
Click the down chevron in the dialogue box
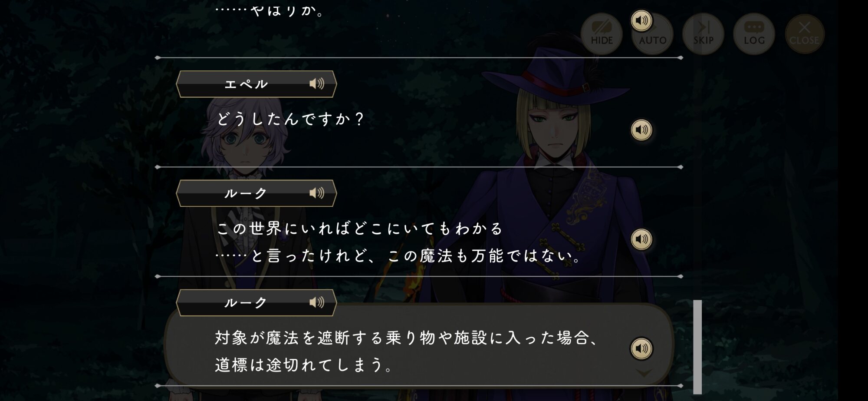(x=644, y=373)
